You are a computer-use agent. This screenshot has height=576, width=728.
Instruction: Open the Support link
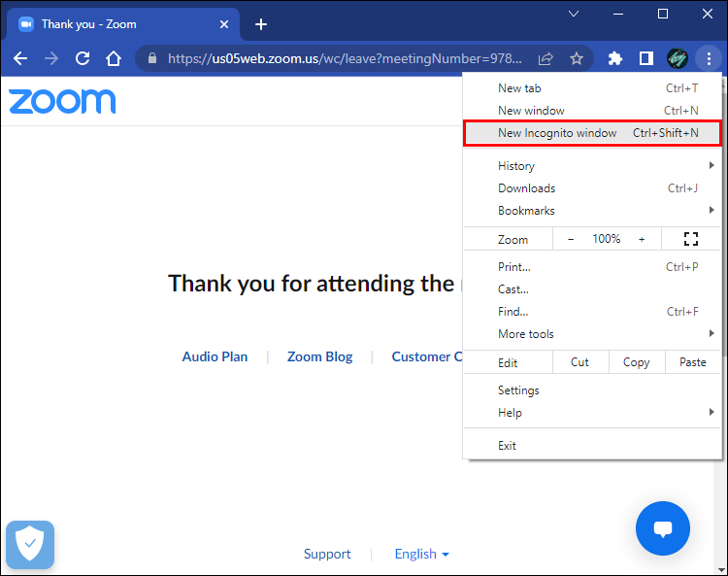pyautogui.click(x=327, y=554)
